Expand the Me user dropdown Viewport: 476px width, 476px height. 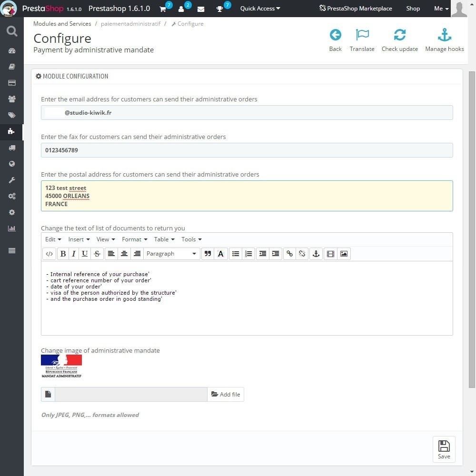(441, 9)
